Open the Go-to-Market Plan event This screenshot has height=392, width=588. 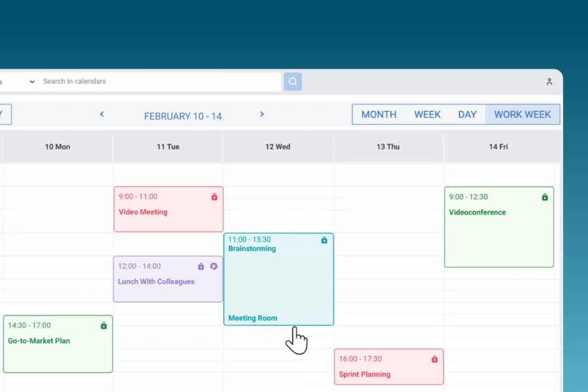click(57, 344)
